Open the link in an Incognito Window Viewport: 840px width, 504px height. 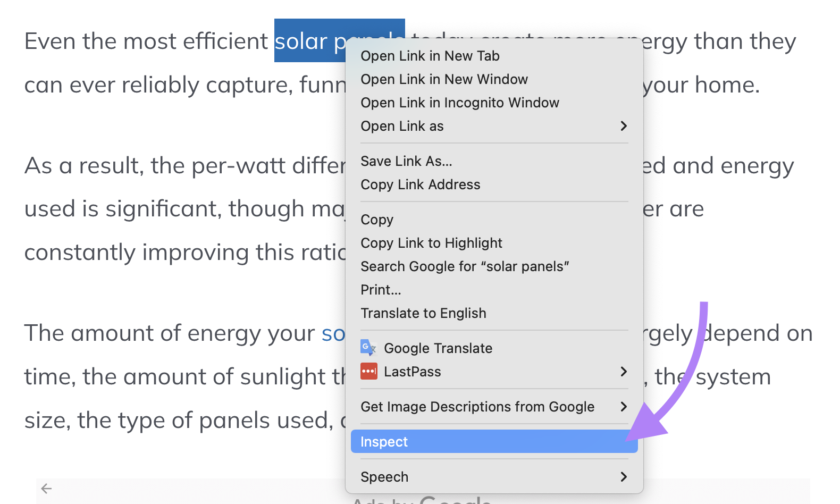pyautogui.click(x=460, y=102)
